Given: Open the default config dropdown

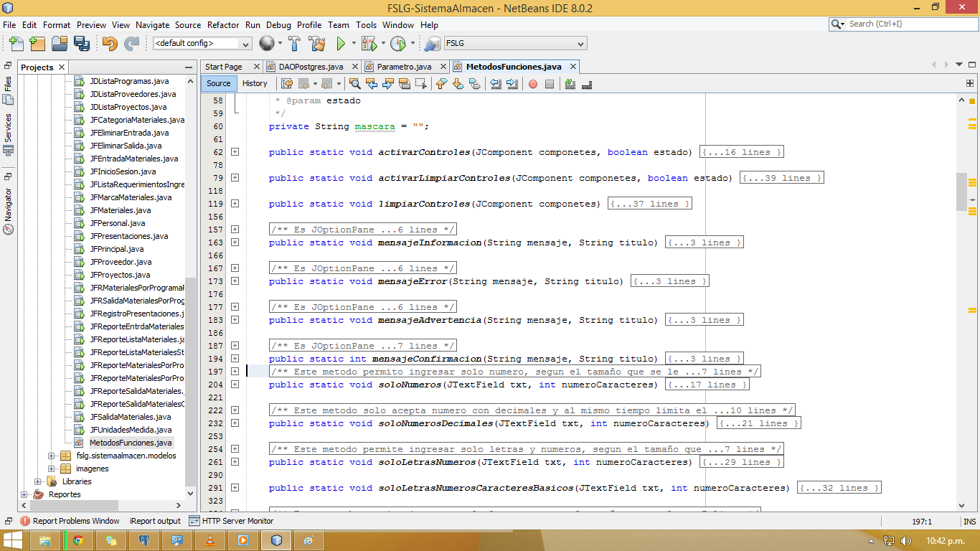Looking at the screenshot, I should (x=202, y=43).
